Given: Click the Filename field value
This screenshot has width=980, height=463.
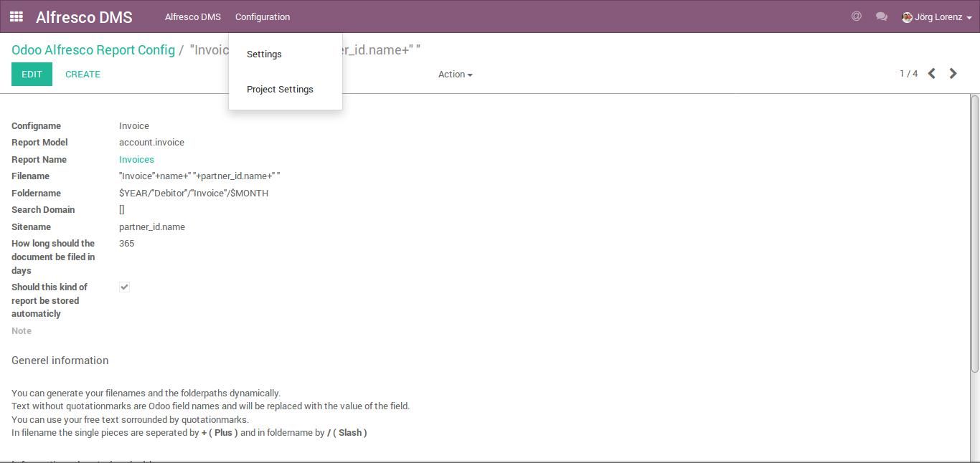Looking at the screenshot, I should pyautogui.click(x=199, y=176).
